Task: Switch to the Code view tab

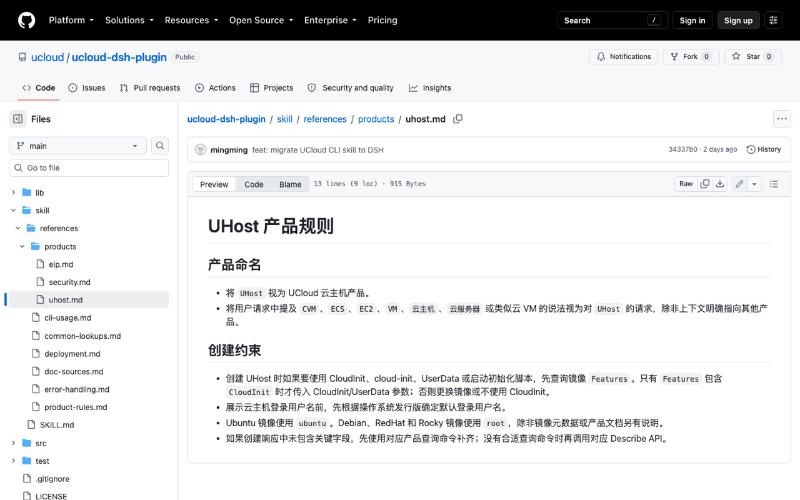Action: click(254, 184)
